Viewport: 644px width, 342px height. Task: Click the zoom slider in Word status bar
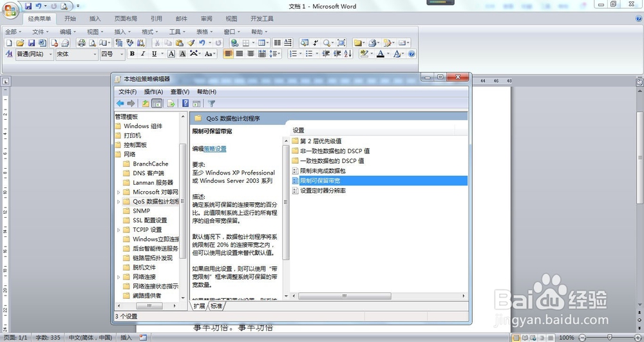(609, 337)
